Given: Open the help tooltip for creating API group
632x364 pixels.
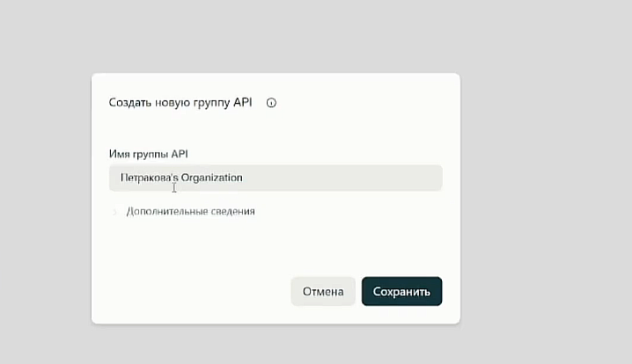Looking at the screenshot, I should pos(271,103).
